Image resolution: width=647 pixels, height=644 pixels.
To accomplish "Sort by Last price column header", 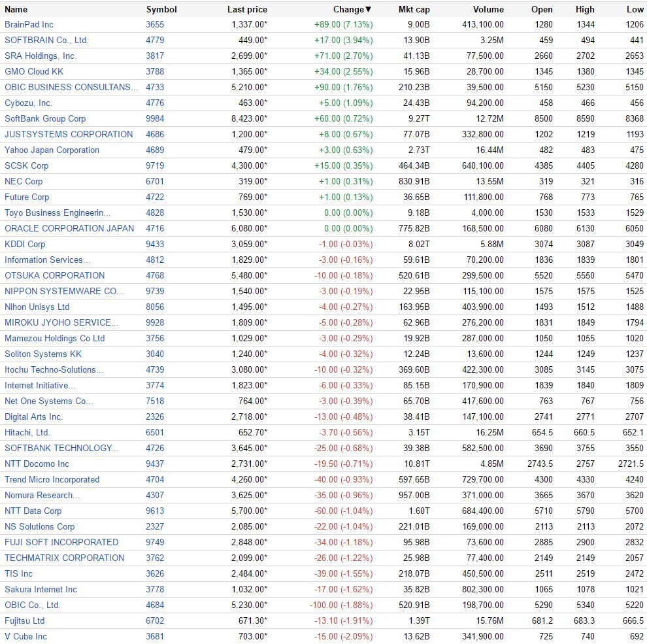I will [x=247, y=9].
